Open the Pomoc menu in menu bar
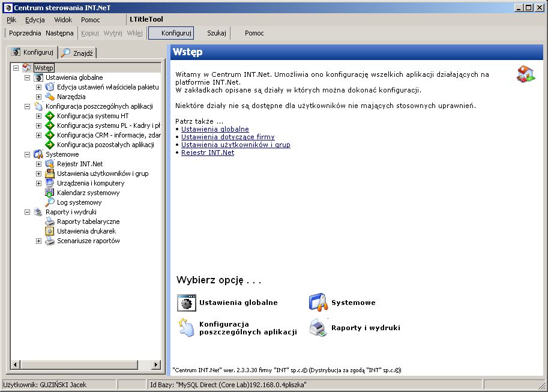548x392 pixels. click(x=91, y=20)
